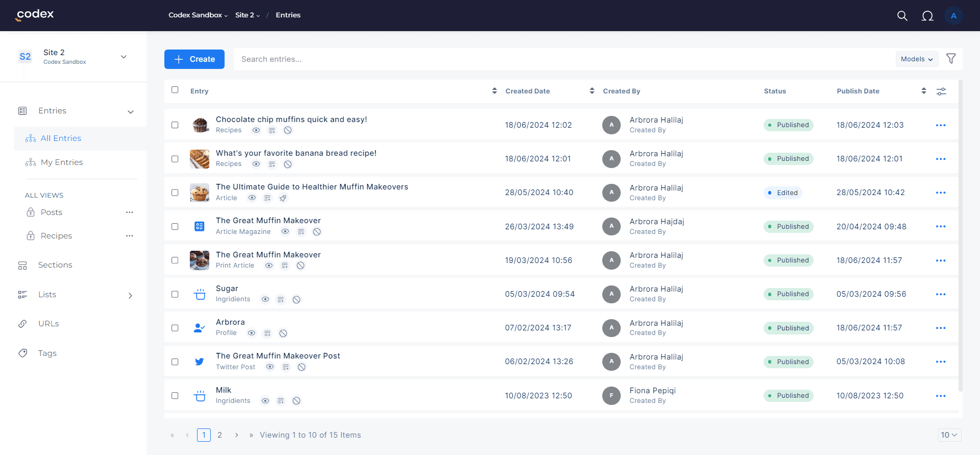Open the banana bread entry thumbnail

(x=200, y=159)
